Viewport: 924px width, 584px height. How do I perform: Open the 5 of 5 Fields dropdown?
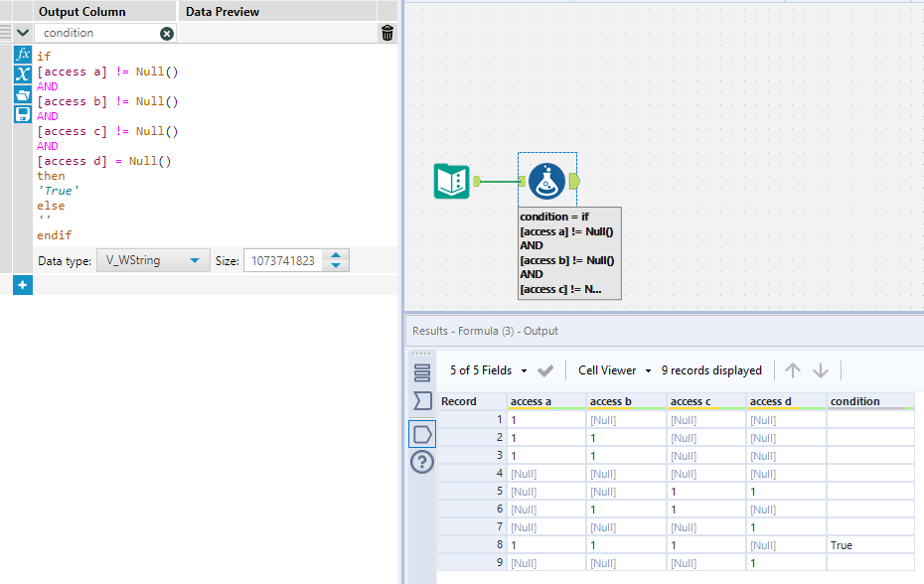tap(493, 369)
